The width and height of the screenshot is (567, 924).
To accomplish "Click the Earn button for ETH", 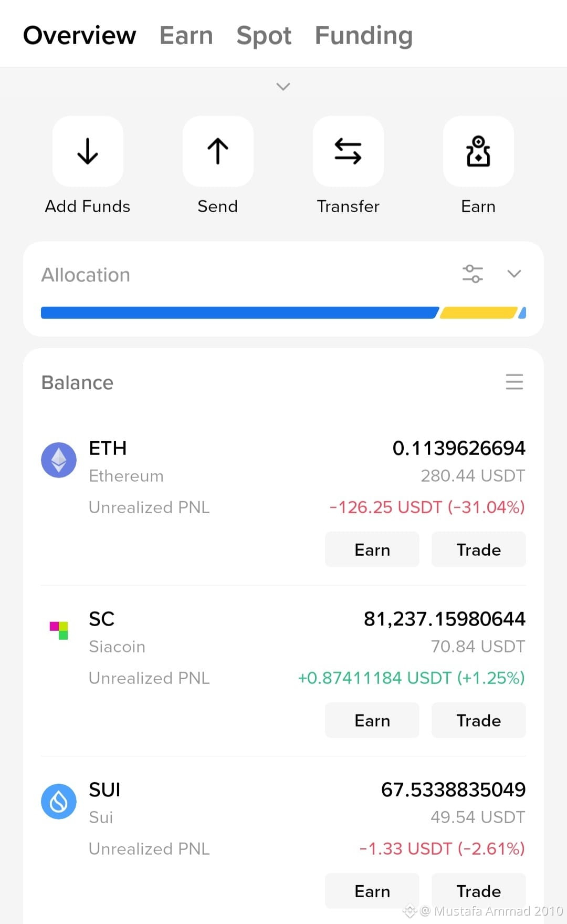I will point(372,549).
